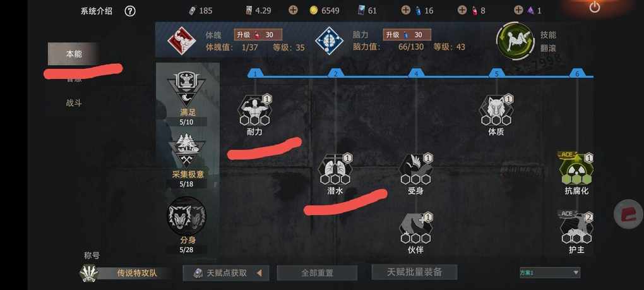This screenshot has height=290, width=644.
Task: Click the 天赋批量装备 batch equip button
Action: (x=414, y=272)
